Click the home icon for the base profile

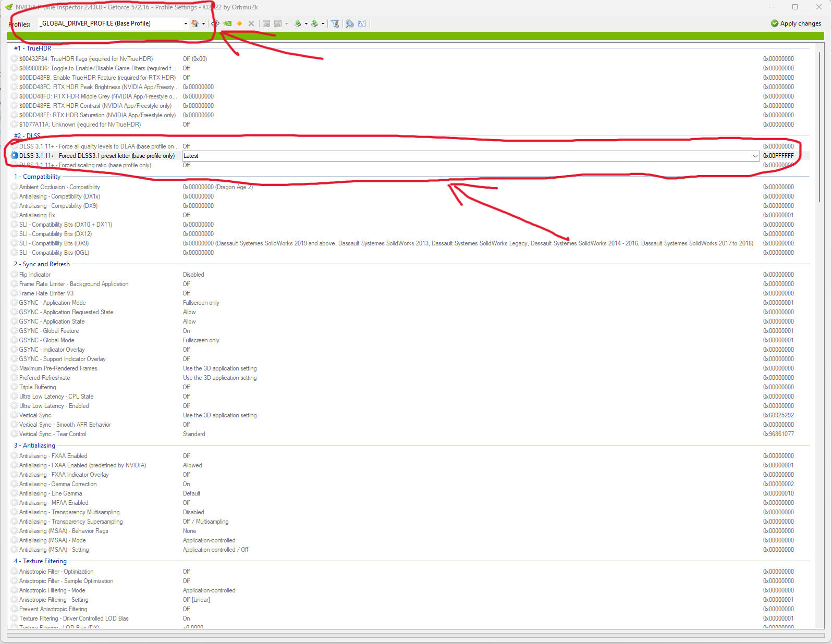(195, 23)
